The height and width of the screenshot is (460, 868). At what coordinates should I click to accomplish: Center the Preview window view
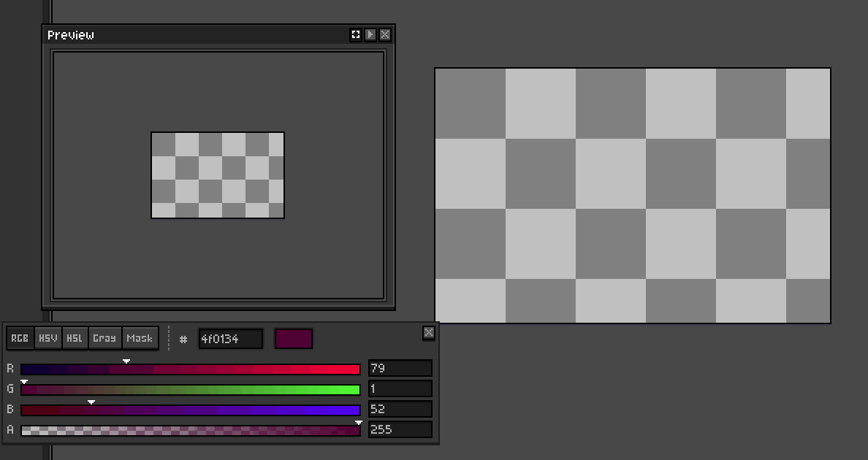356,35
